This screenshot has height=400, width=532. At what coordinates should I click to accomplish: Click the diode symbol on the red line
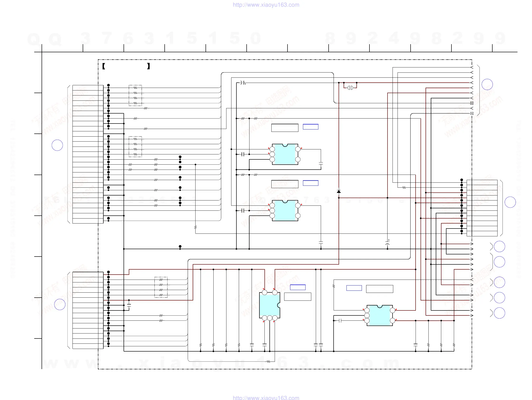tap(339, 192)
